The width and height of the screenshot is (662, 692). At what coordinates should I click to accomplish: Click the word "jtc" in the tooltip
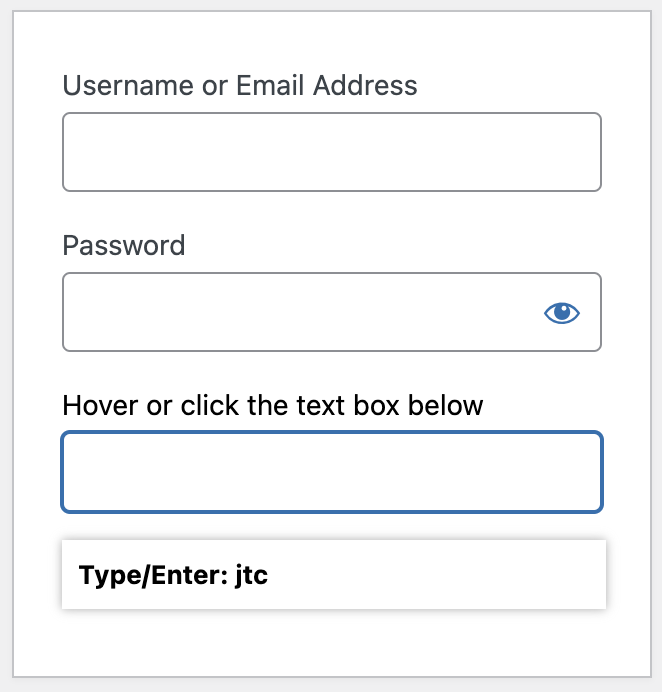(x=251, y=575)
